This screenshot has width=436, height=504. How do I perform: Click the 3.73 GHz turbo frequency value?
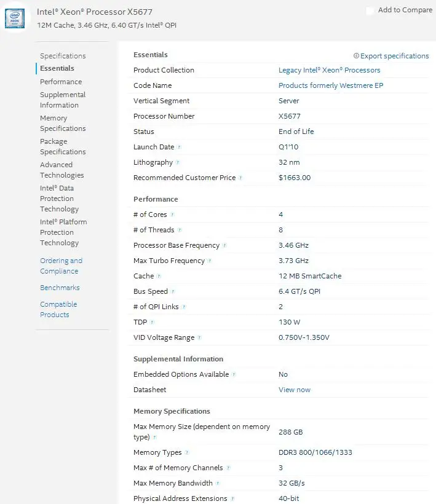[x=293, y=261]
